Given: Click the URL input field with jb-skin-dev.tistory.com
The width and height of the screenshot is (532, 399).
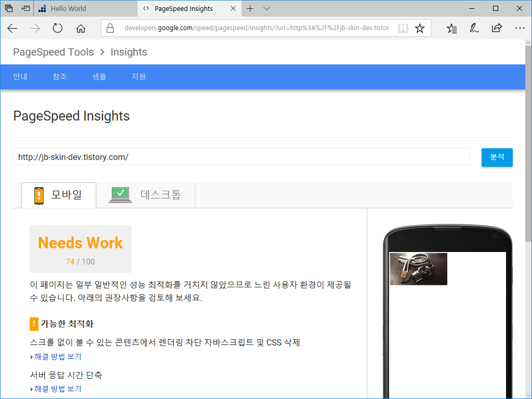Looking at the screenshot, I should (242, 157).
